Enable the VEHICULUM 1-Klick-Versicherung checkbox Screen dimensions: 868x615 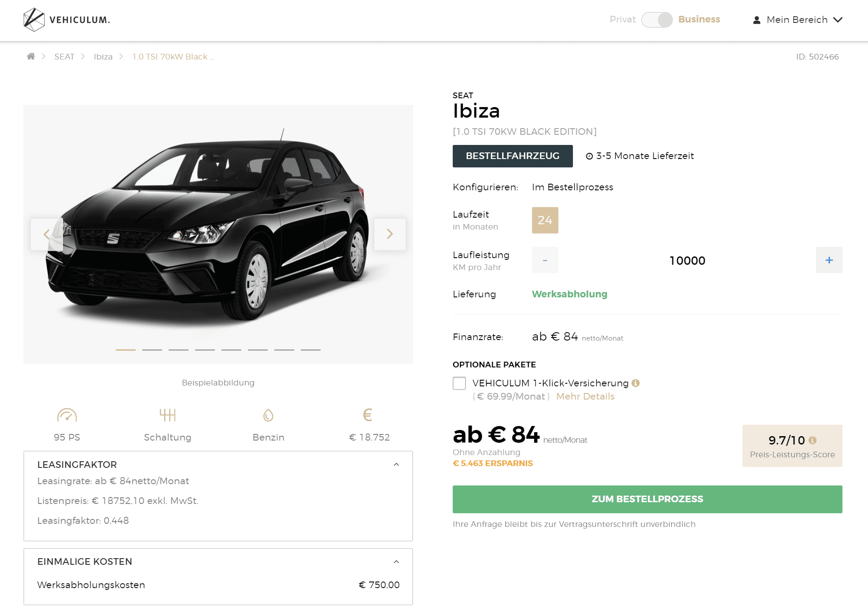[x=459, y=383]
